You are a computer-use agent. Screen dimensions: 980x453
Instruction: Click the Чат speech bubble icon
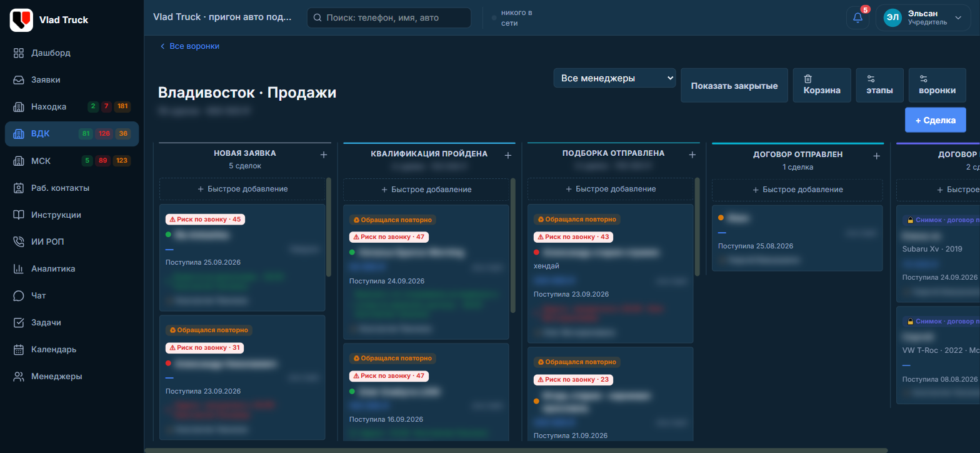pyautogui.click(x=19, y=295)
